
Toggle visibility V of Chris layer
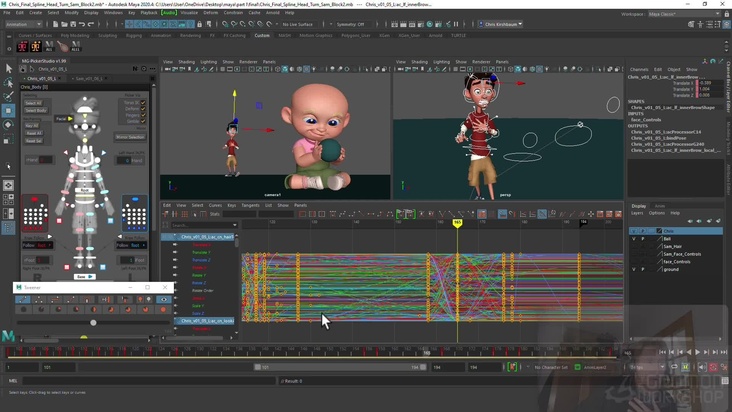pyautogui.click(x=633, y=231)
